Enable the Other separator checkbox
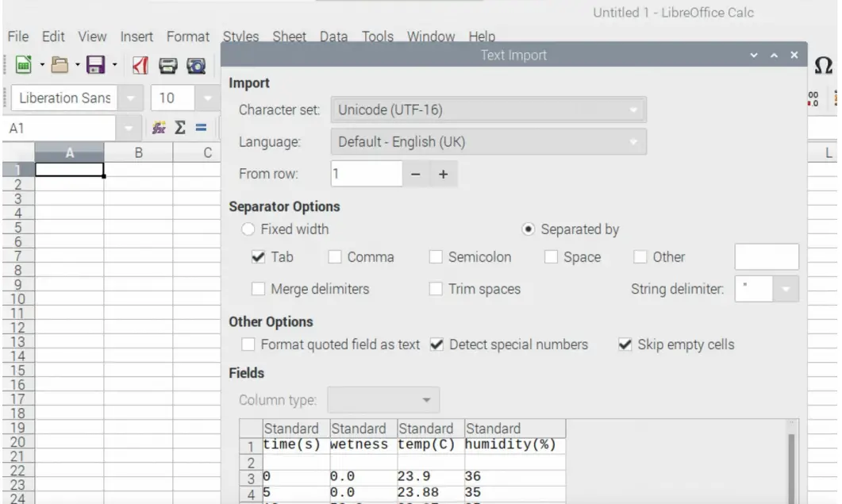Viewport: 842px width, 504px height. point(640,257)
